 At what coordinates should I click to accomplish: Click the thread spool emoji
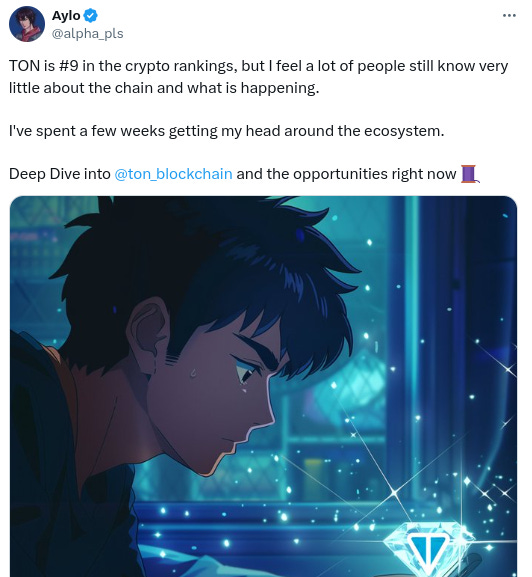click(x=470, y=174)
